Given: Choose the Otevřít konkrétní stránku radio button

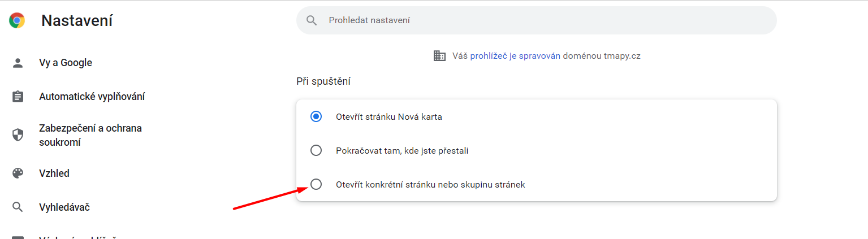Looking at the screenshot, I should (x=316, y=184).
